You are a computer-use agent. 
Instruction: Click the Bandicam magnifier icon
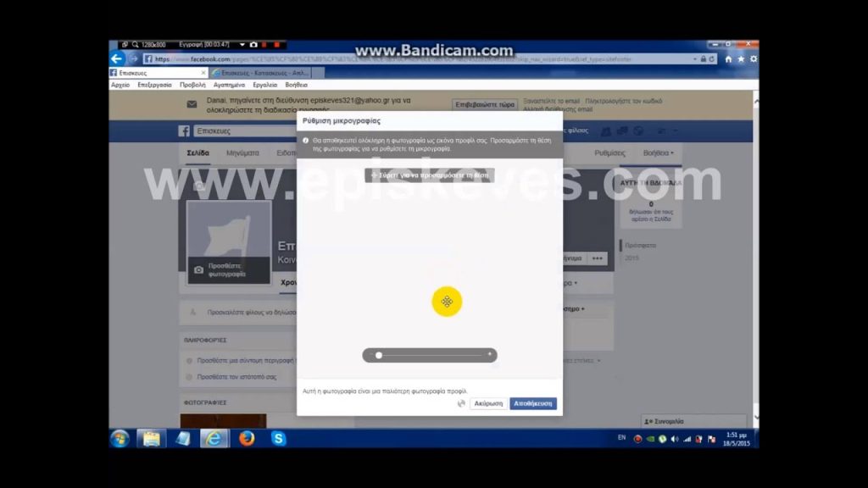click(135, 45)
